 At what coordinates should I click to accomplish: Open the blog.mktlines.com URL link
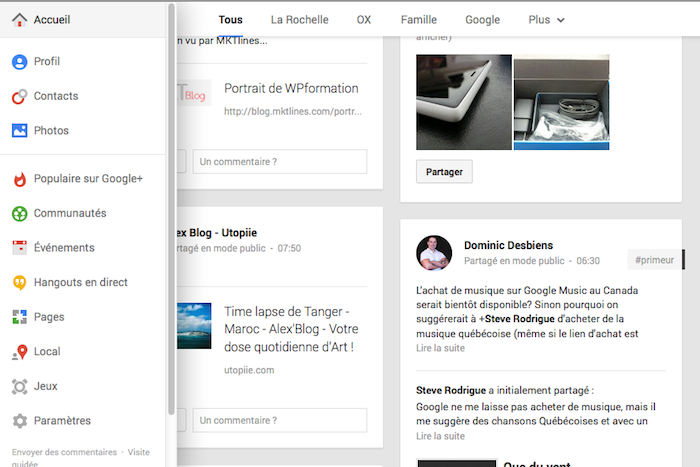click(x=293, y=112)
